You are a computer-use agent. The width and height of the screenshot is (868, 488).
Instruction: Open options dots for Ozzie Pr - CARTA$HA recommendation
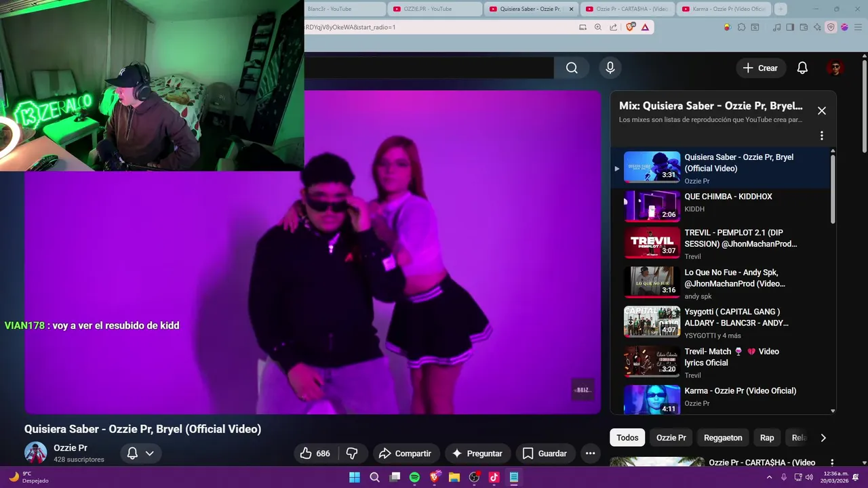tap(832, 462)
